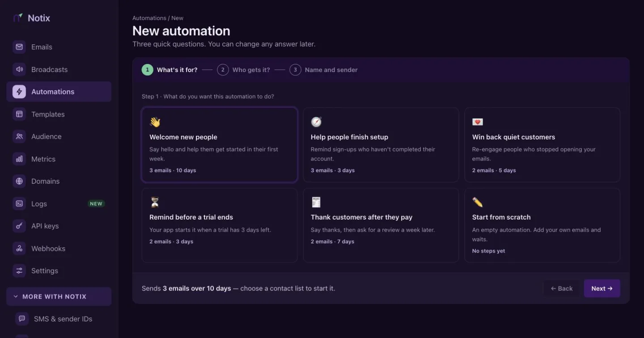Image resolution: width=644 pixels, height=338 pixels.
Task: Click the love letter emoji icon
Action: tap(478, 122)
